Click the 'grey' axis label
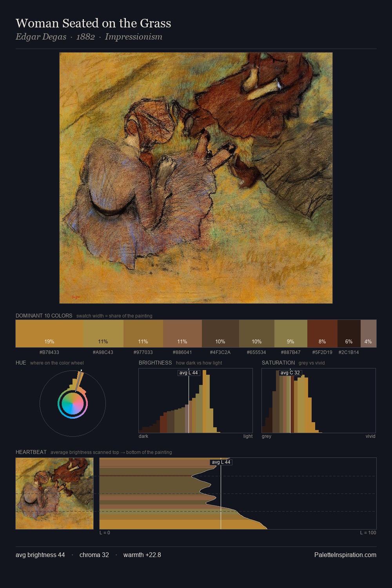The width and height of the screenshot is (392, 588). (x=267, y=436)
